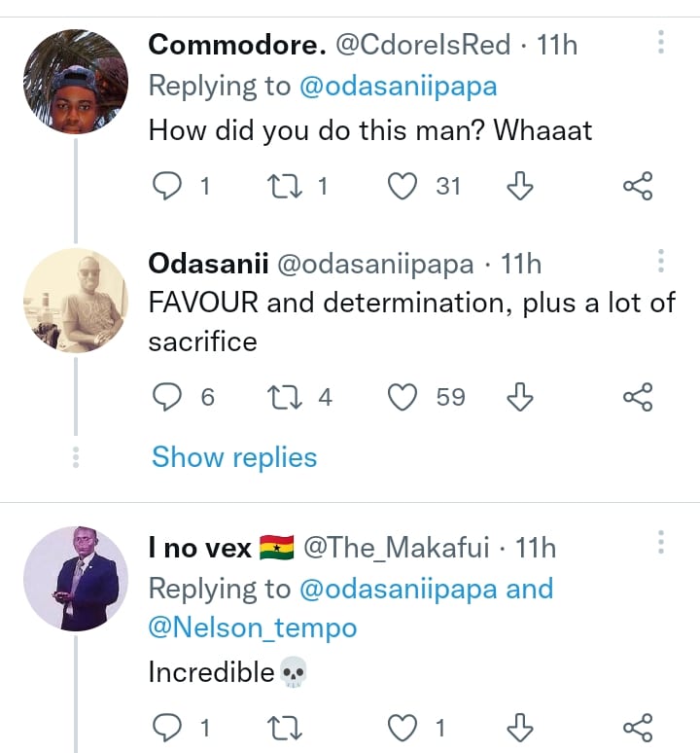
Task: Open @Nelson_tempo profile link
Action: tap(252, 628)
